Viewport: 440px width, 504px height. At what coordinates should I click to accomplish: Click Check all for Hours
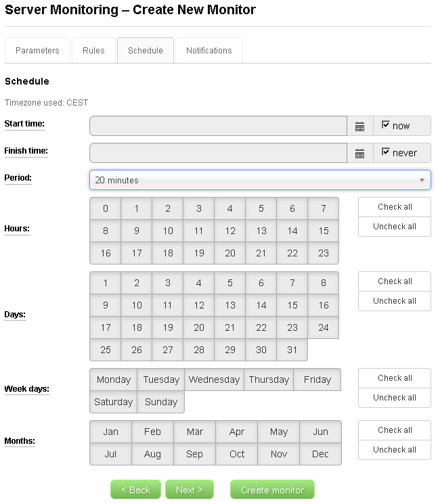coord(395,207)
